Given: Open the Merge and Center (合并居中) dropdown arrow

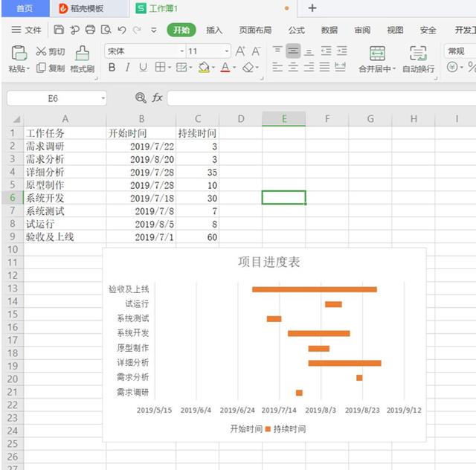Looking at the screenshot, I should (394, 69).
